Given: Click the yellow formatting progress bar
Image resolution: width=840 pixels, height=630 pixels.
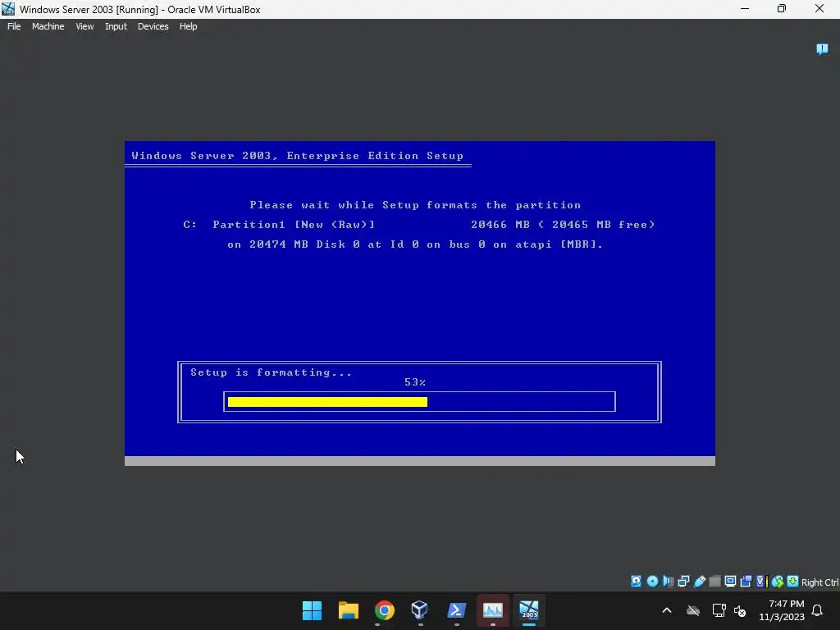Looking at the screenshot, I should (327, 402).
